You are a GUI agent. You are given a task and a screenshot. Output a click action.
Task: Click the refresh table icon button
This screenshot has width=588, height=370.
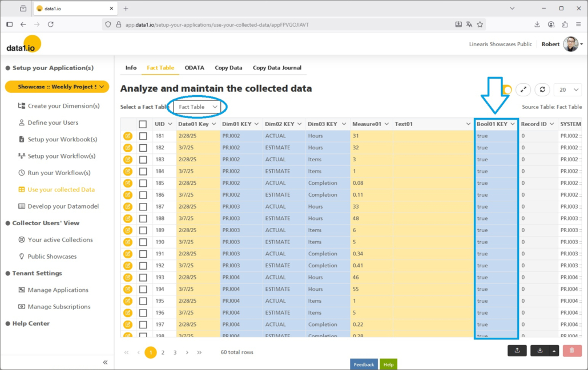(542, 90)
